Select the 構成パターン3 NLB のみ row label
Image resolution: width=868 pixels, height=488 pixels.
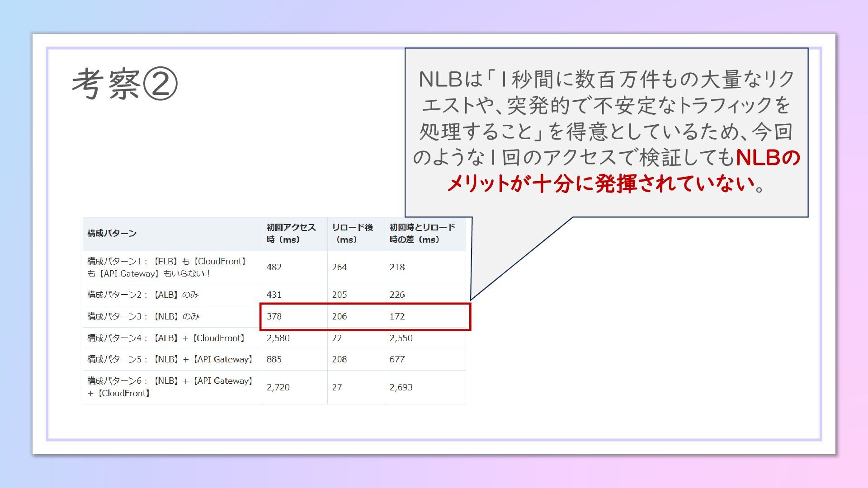[x=143, y=316]
